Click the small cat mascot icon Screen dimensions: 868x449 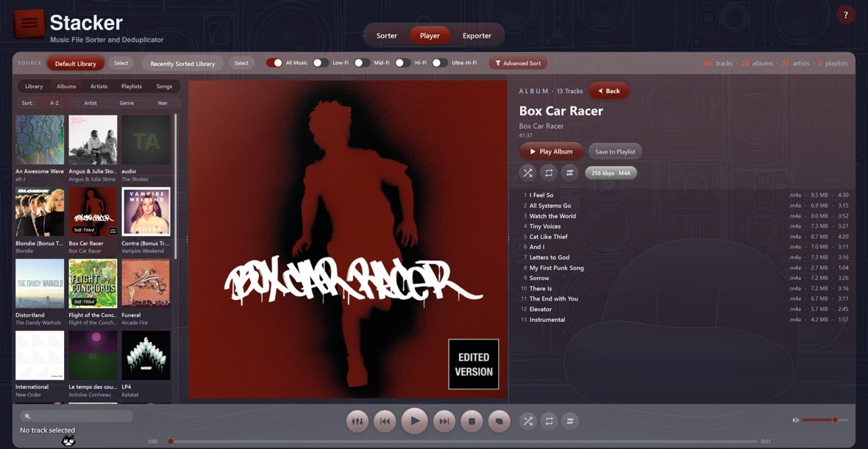(x=68, y=441)
